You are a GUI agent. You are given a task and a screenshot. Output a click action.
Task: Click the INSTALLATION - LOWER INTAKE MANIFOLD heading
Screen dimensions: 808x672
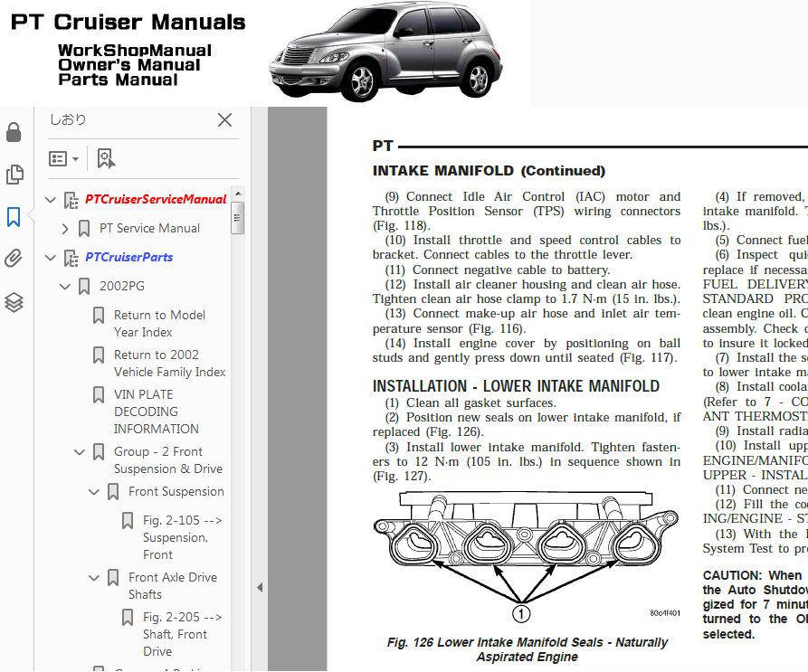coord(516,386)
